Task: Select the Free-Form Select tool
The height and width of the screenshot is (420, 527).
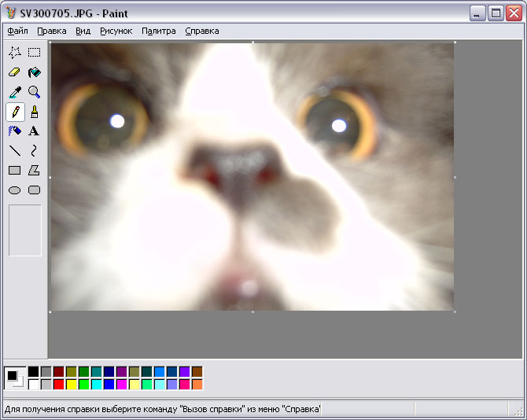Action: [x=14, y=53]
